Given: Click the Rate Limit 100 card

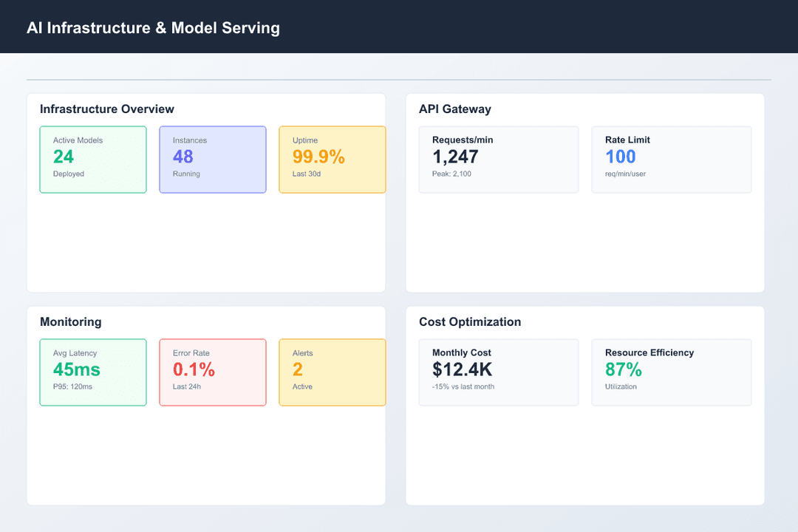Looking at the screenshot, I should pos(671,159).
